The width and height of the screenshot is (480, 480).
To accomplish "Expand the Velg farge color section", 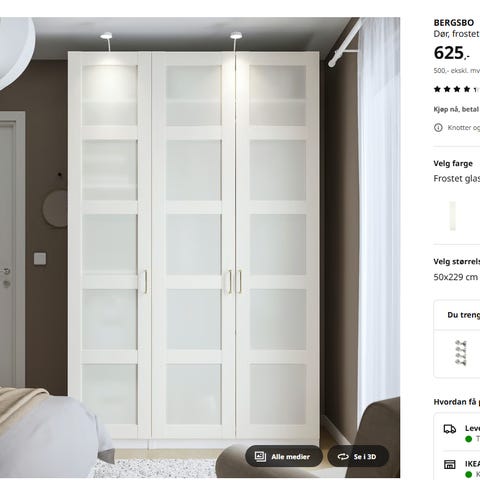I will [453, 163].
